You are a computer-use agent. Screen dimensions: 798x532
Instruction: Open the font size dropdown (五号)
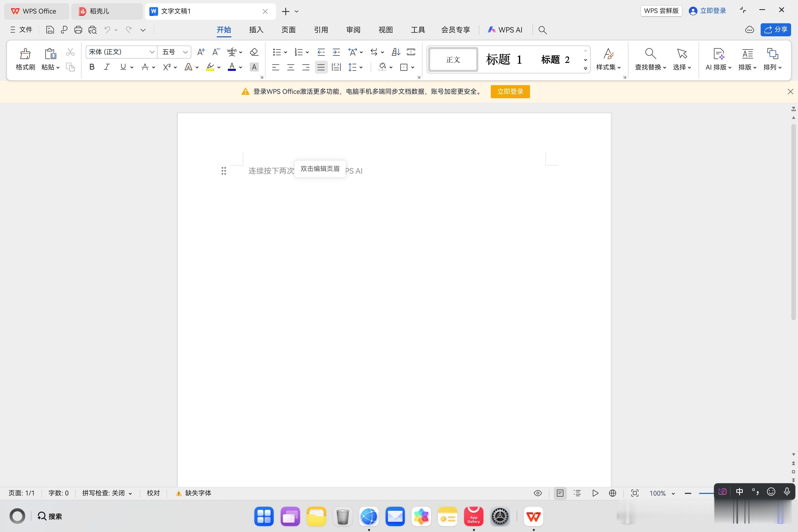[185, 52]
